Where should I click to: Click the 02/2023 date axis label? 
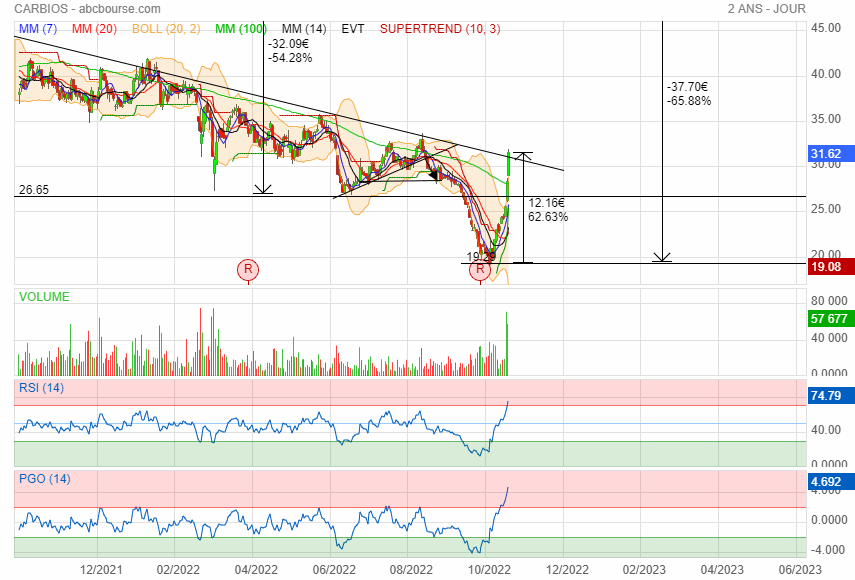645,570
